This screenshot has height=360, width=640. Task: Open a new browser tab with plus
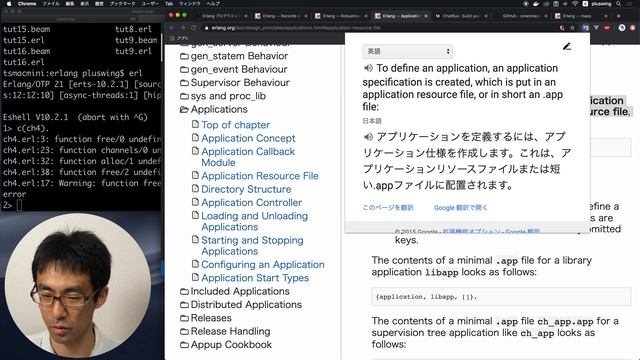click(619, 16)
